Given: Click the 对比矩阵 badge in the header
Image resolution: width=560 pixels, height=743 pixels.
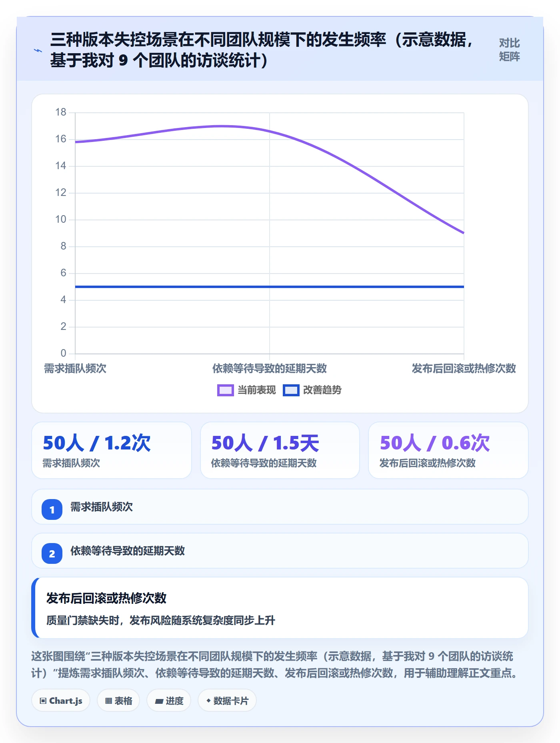Looking at the screenshot, I should 509,50.
